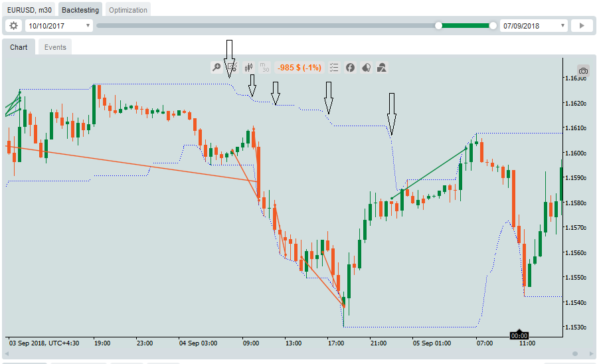Click the color palette icon
Image resolution: width=597 pixels, height=364 pixels.
pyautogui.click(x=367, y=68)
